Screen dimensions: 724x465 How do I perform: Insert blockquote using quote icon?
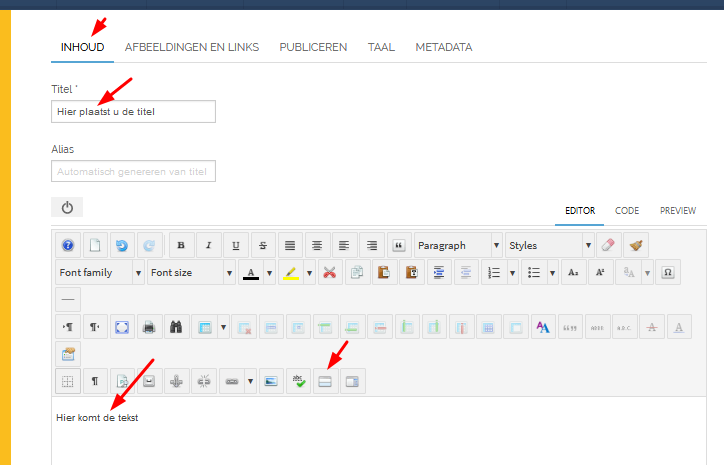pos(398,245)
